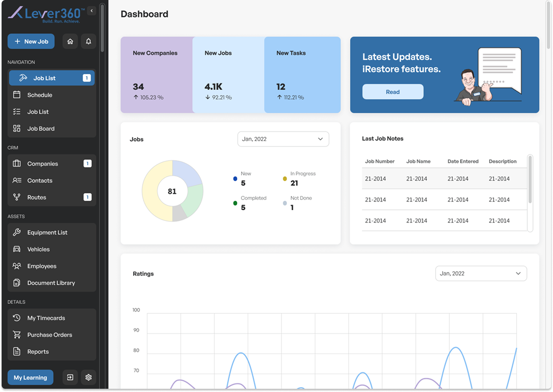553x392 pixels.
Task: Click the checklist icon of the second Job List
Action: pyautogui.click(x=17, y=112)
